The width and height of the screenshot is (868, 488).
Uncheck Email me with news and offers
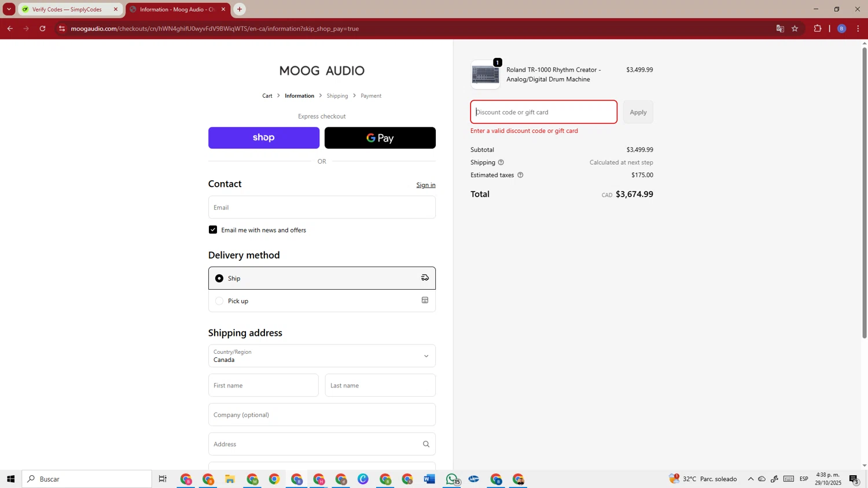pos(213,230)
